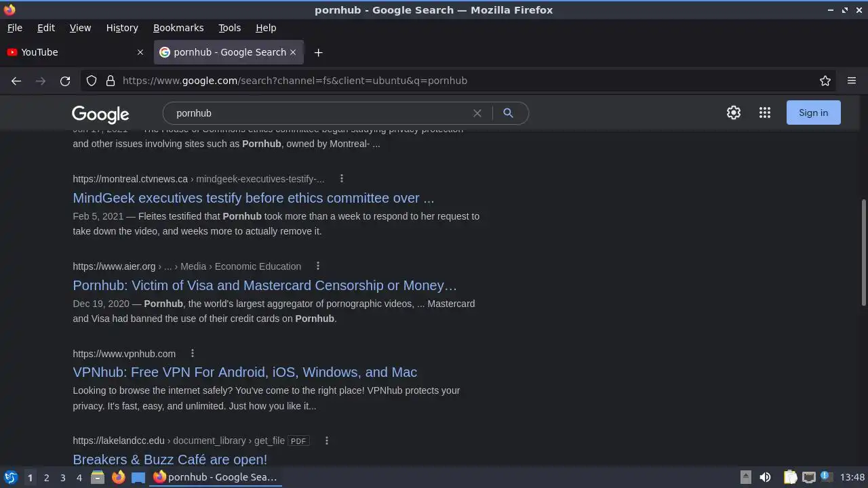
Task: Switch to the YouTube tab
Action: pos(75,52)
